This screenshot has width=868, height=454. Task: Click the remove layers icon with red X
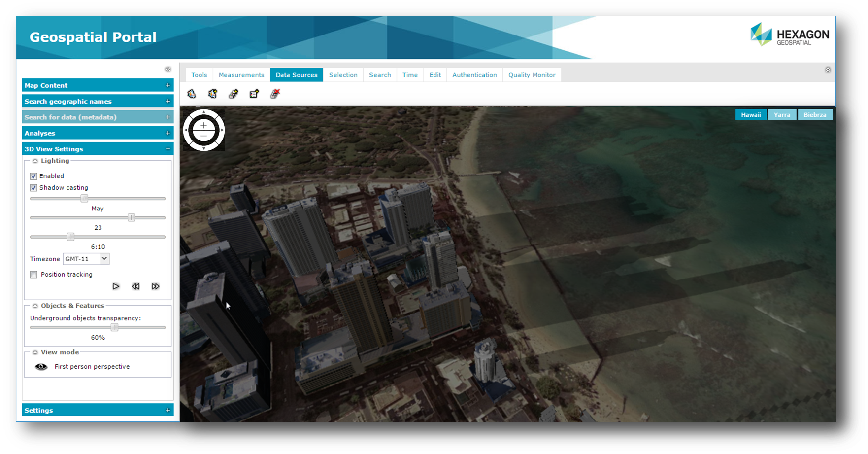point(274,93)
